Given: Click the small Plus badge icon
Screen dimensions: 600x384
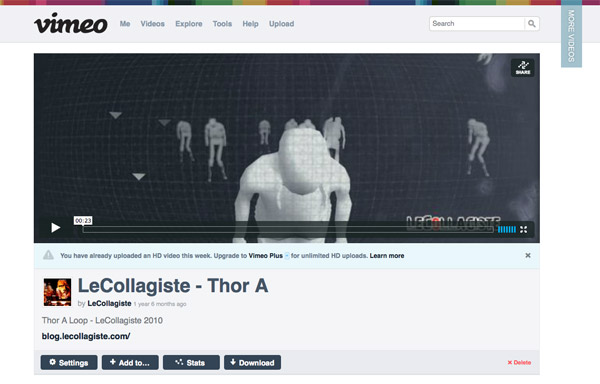Looking at the screenshot, I should click(287, 256).
